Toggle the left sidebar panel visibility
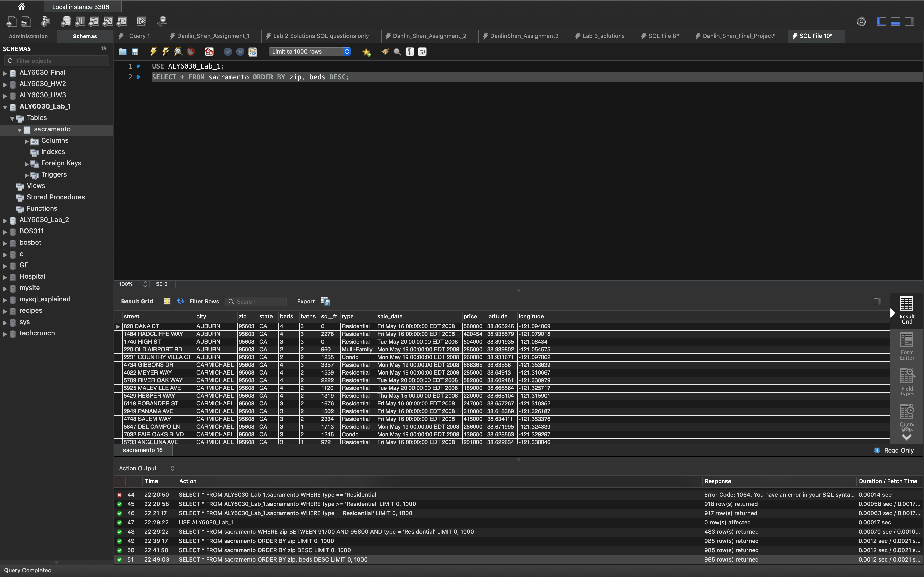924x577 pixels. 881,21
